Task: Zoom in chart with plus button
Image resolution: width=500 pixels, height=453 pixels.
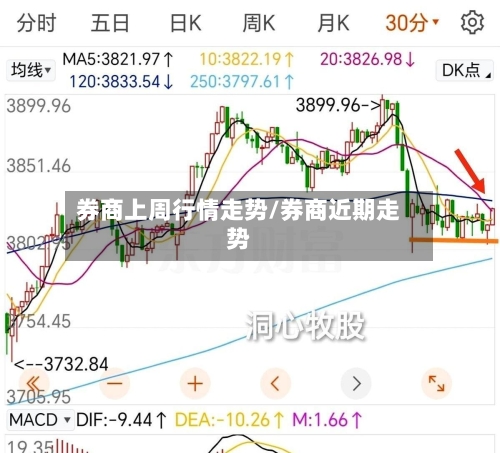Action: tap(195, 384)
